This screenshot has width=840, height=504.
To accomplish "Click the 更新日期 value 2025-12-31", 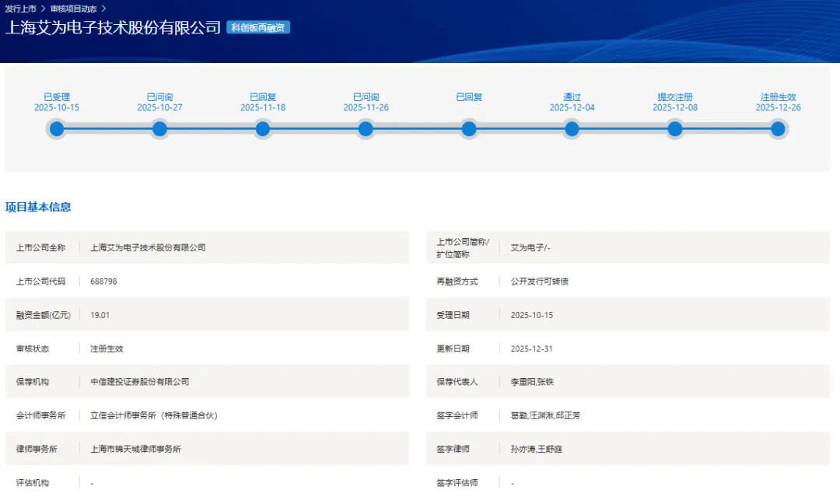I will pyautogui.click(x=531, y=348).
